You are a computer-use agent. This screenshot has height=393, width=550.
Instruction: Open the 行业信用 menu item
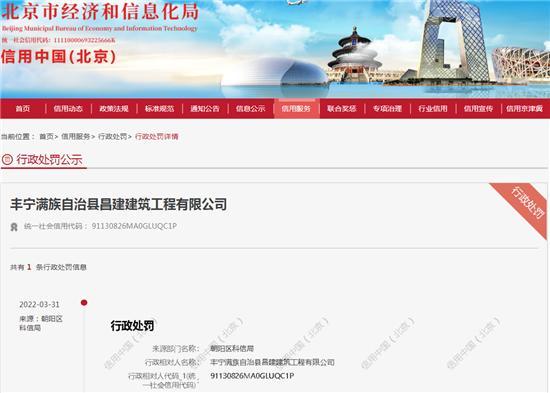click(x=433, y=109)
